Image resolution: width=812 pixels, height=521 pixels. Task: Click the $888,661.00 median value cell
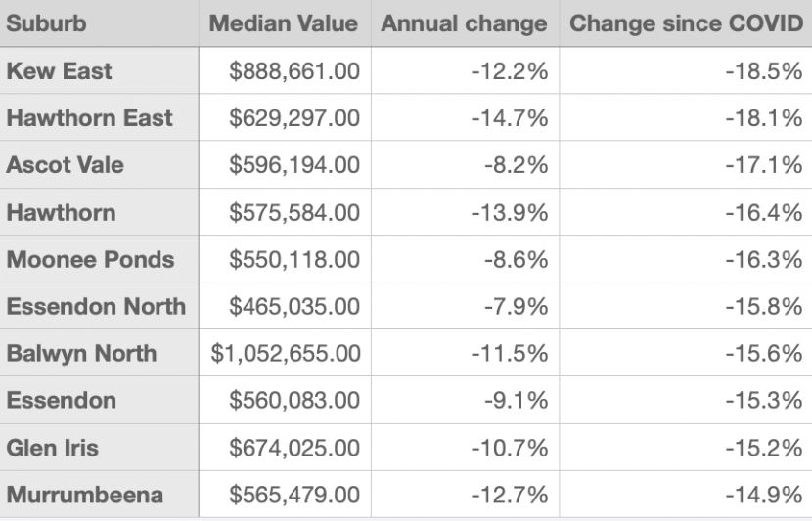(293, 71)
